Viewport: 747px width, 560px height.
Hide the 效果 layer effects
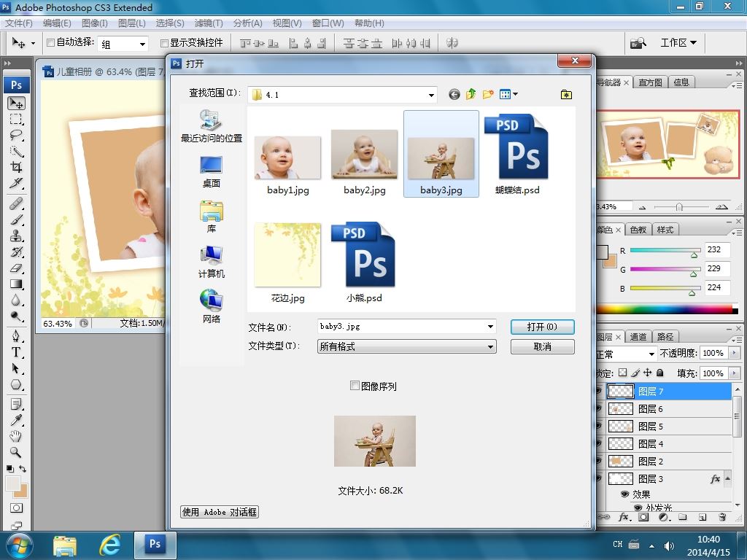(x=624, y=494)
